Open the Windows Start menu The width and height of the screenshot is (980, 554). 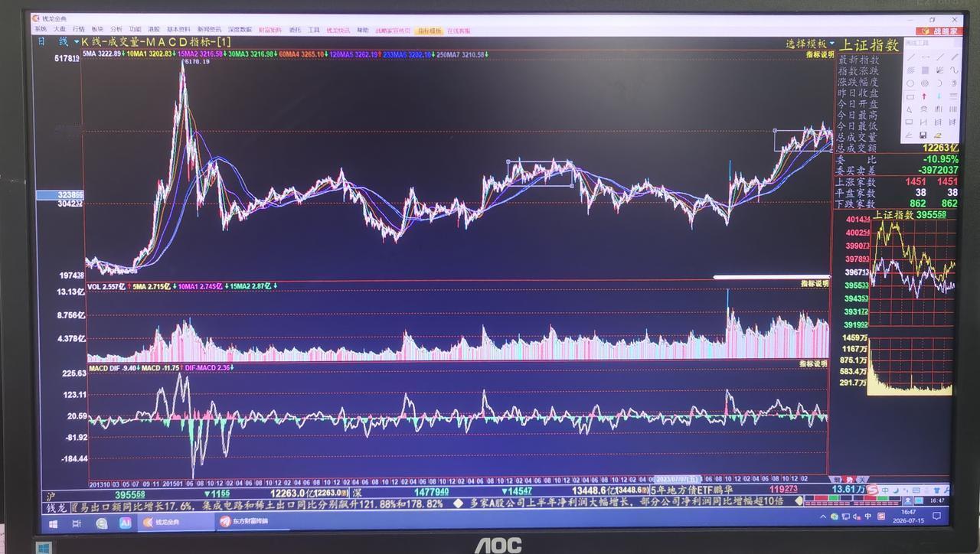coord(53,524)
